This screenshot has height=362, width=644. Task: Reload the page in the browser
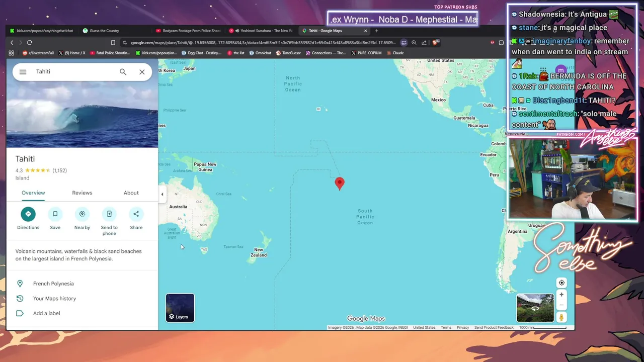click(30, 43)
